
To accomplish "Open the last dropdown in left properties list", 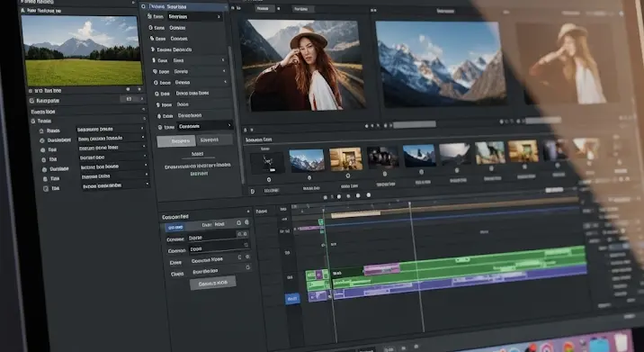I will [x=115, y=185].
